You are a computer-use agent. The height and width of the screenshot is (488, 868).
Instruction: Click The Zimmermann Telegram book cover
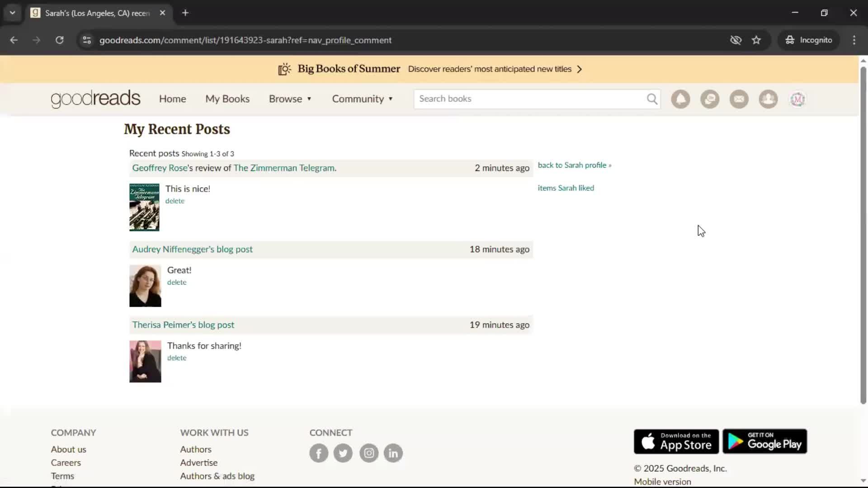pyautogui.click(x=144, y=207)
